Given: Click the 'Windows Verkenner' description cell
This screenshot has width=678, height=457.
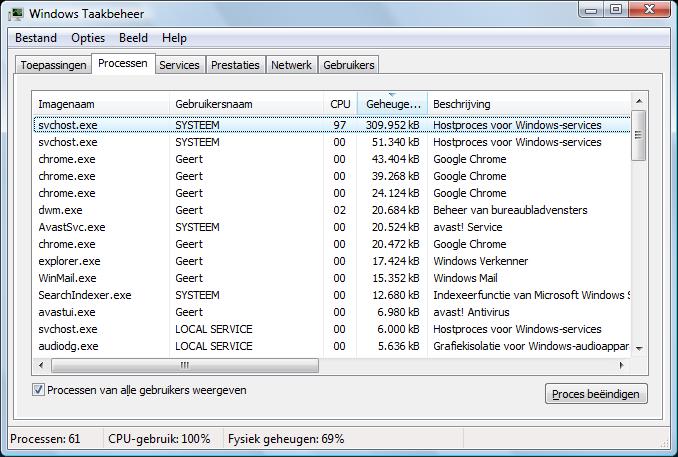Looking at the screenshot, I should [480, 261].
